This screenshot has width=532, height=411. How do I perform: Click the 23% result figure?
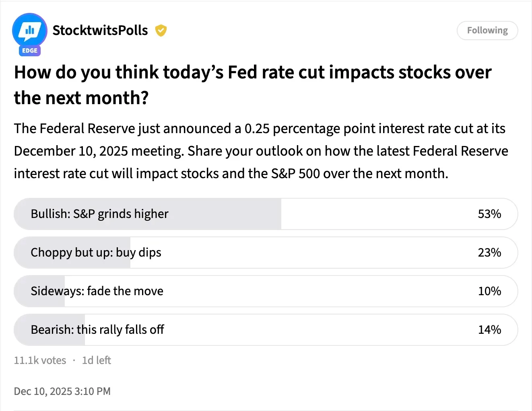(x=489, y=253)
